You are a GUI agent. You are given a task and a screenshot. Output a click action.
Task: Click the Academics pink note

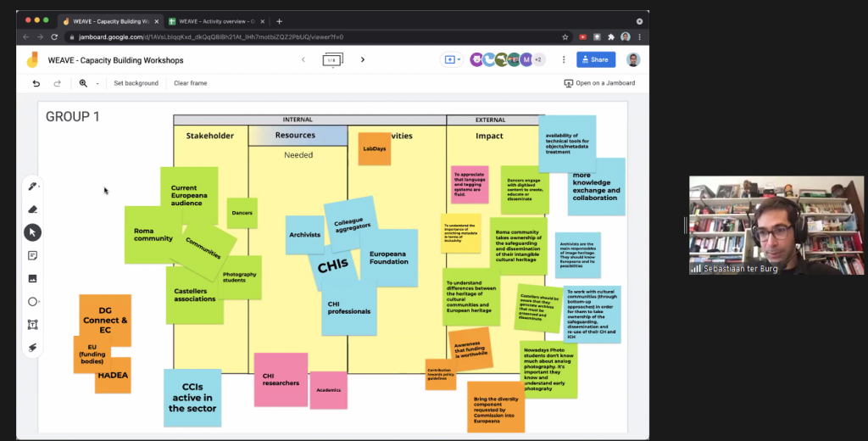[x=329, y=390]
